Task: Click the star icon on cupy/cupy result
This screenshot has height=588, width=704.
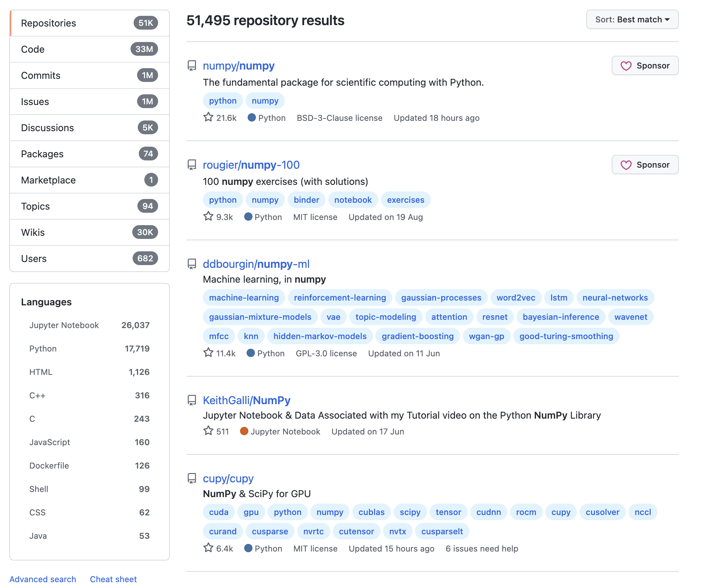Action: (208, 548)
